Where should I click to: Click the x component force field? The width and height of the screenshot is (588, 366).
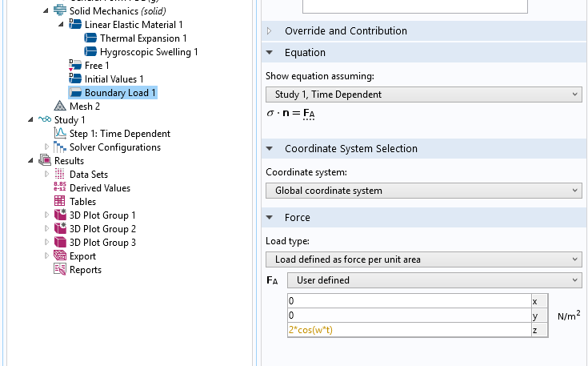coord(408,301)
